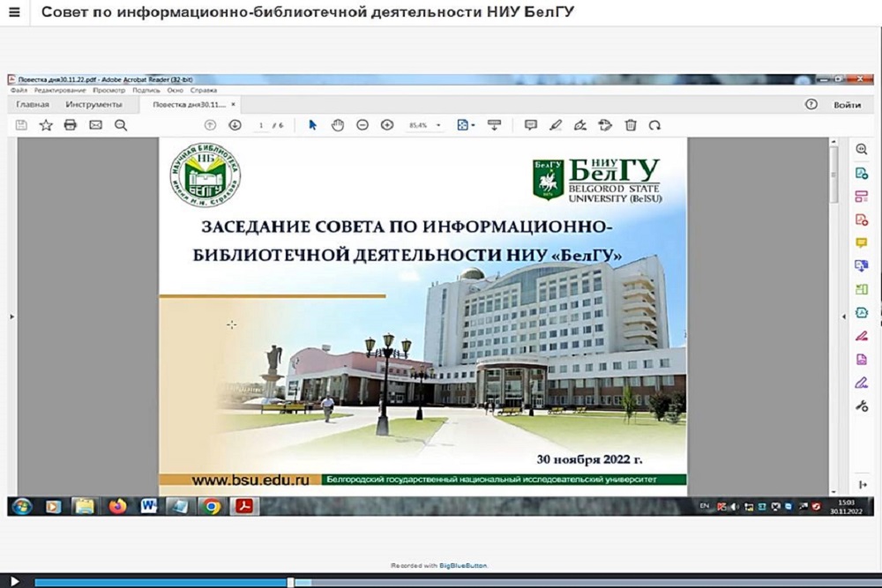Go to next page with down arrow
This screenshot has width=882, height=588.
pyautogui.click(x=235, y=125)
